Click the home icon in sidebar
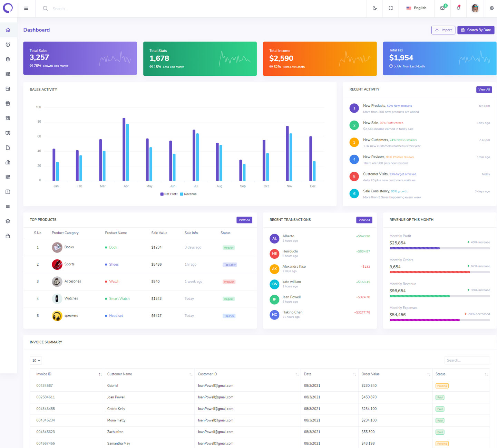 (x=8, y=30)
